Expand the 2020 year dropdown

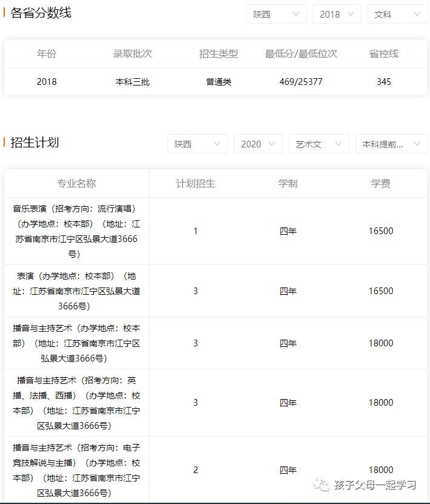pyautogui.click(x=258, y=144)
